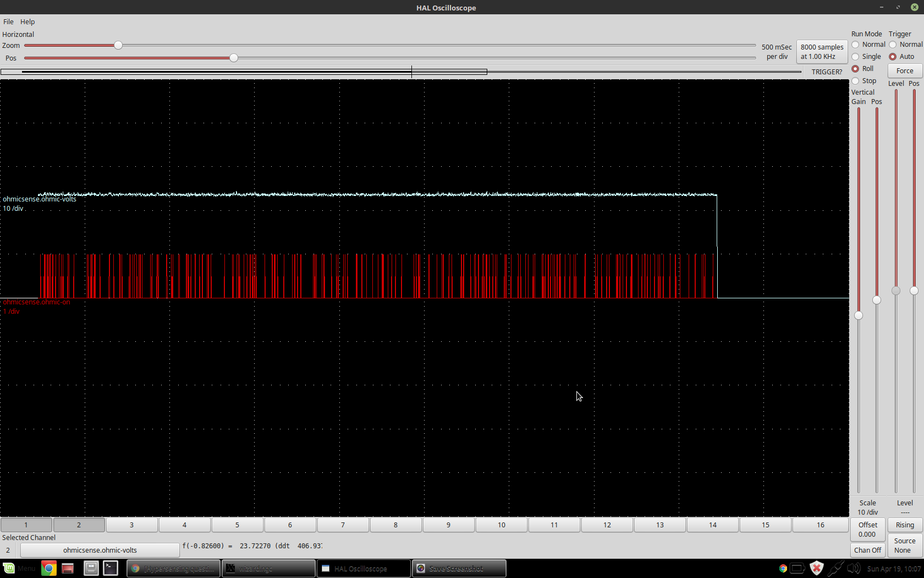Viewport: 924px width, 578px height.
Task: Open the Help menu
Action: [x=28, y=21]
